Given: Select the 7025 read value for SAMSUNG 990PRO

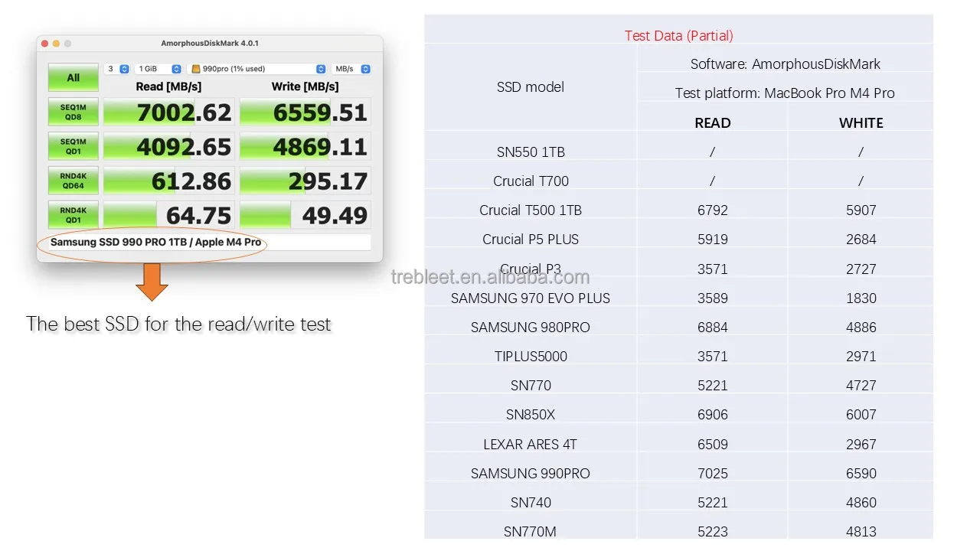Looking at the screenshot, I should point(713,473).
